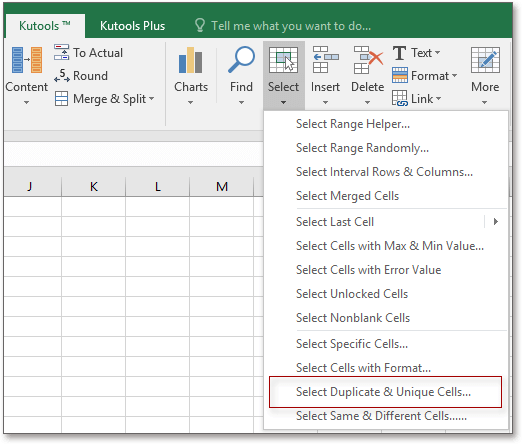Click the Insert cells icon
Image resolution: width=522 pixels, height=444 pixels.
coord(325,60)
